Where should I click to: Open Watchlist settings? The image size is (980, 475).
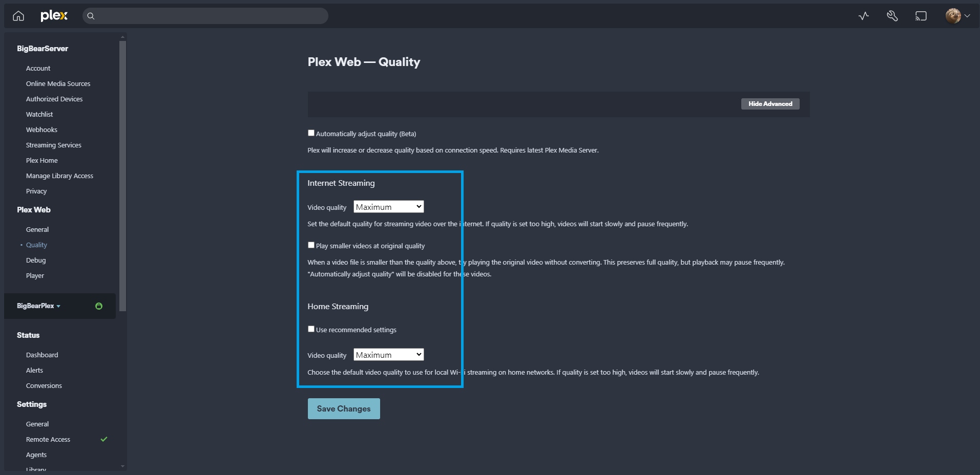pos(39,114)
